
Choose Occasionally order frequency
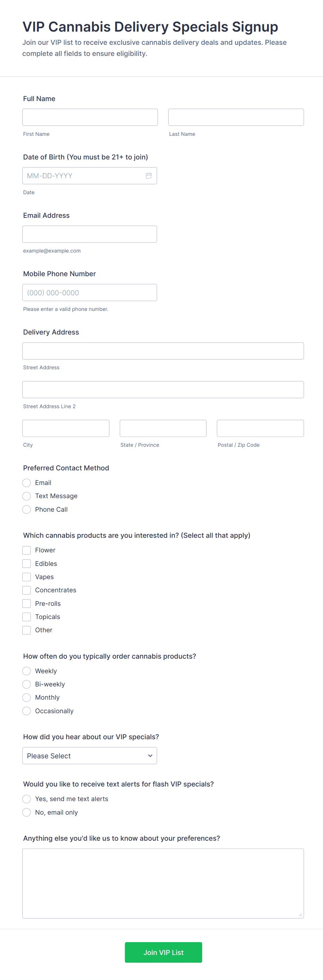27,711
